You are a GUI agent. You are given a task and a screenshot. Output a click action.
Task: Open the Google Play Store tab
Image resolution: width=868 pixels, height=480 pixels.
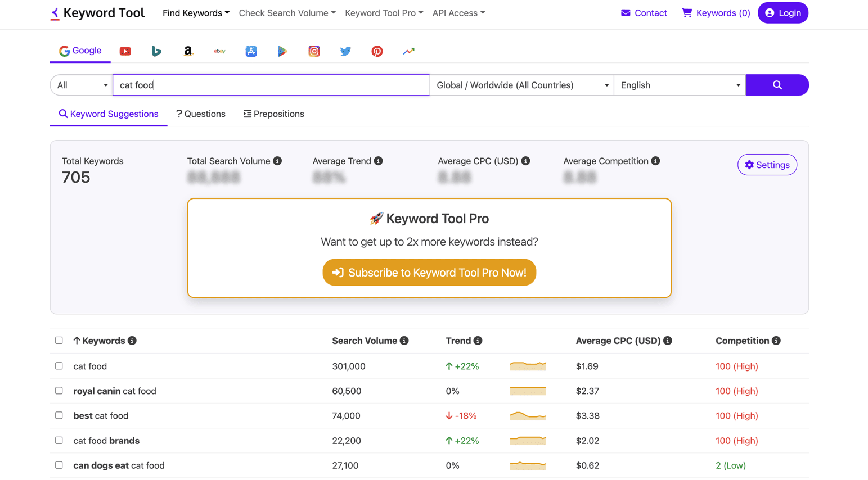282,51
